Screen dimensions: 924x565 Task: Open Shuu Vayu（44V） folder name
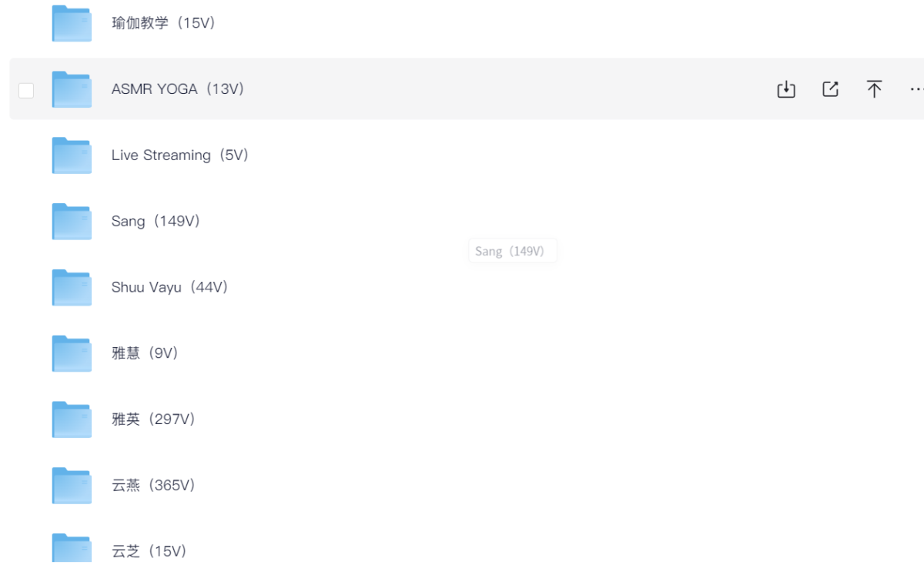point(170,288)
